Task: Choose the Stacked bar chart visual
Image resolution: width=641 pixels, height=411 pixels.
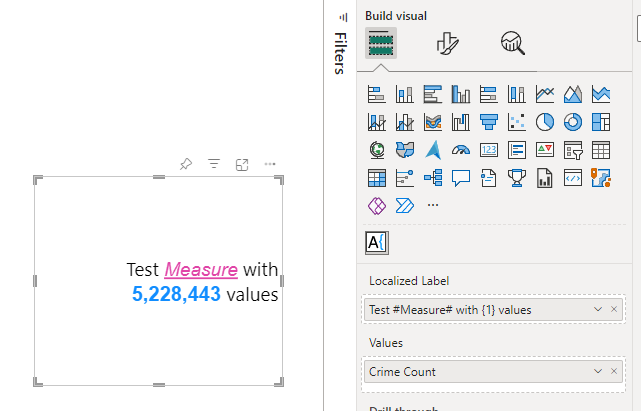Action: point(377,94)
